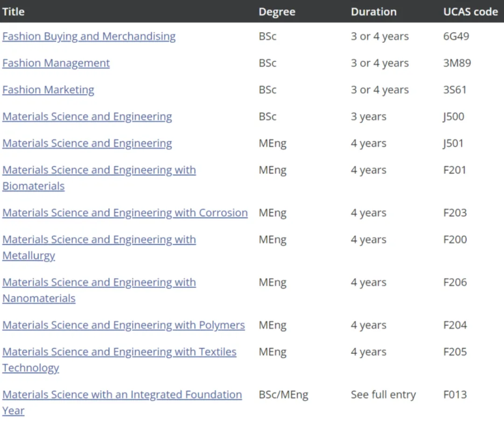This screenshot has width=504, height=422.
Task: Open the Engineering with Textiles Technology link
Action: 119,352
